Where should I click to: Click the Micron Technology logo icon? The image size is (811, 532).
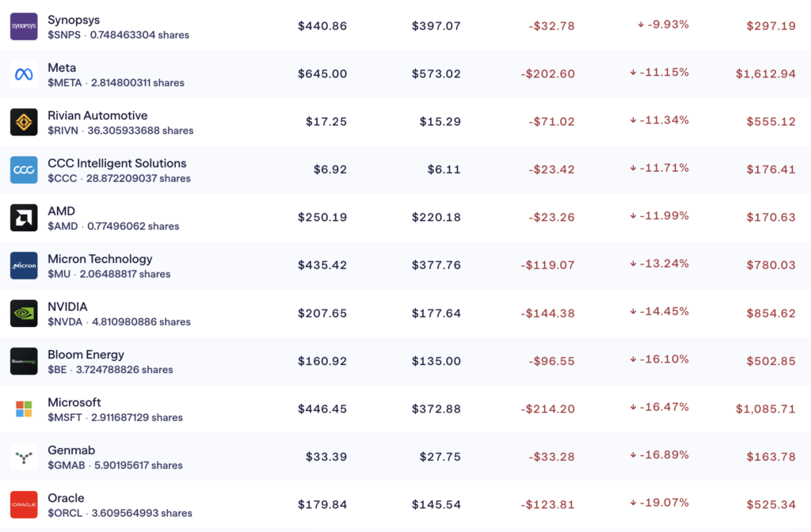24,266
